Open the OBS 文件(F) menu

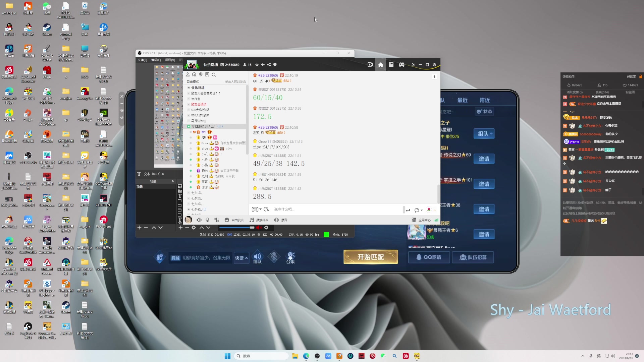pyautogui.click(x=142, y=60)
